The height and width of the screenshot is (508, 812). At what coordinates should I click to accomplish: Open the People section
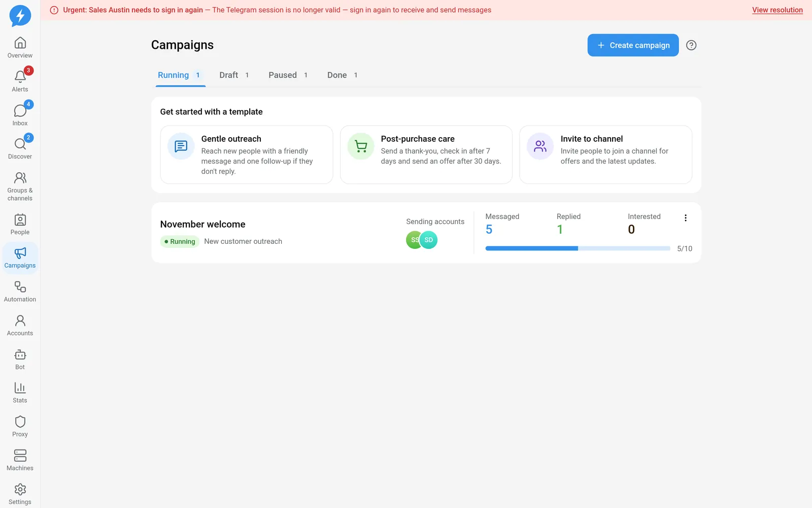point(20,225)
